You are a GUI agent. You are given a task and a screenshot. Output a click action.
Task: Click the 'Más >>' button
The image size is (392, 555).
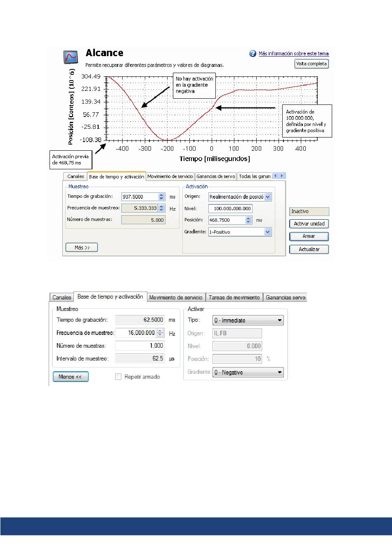click(82, 247)
